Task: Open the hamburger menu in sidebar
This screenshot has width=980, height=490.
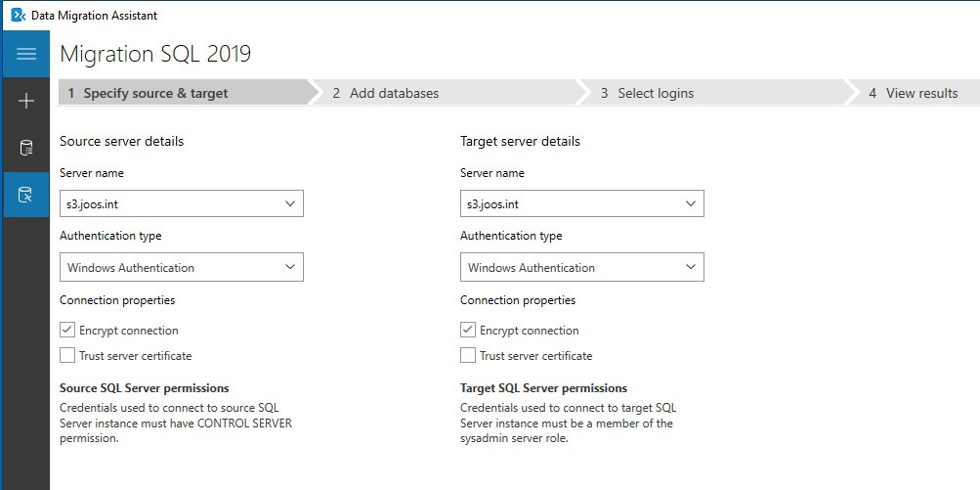Action: coord(26,54)
